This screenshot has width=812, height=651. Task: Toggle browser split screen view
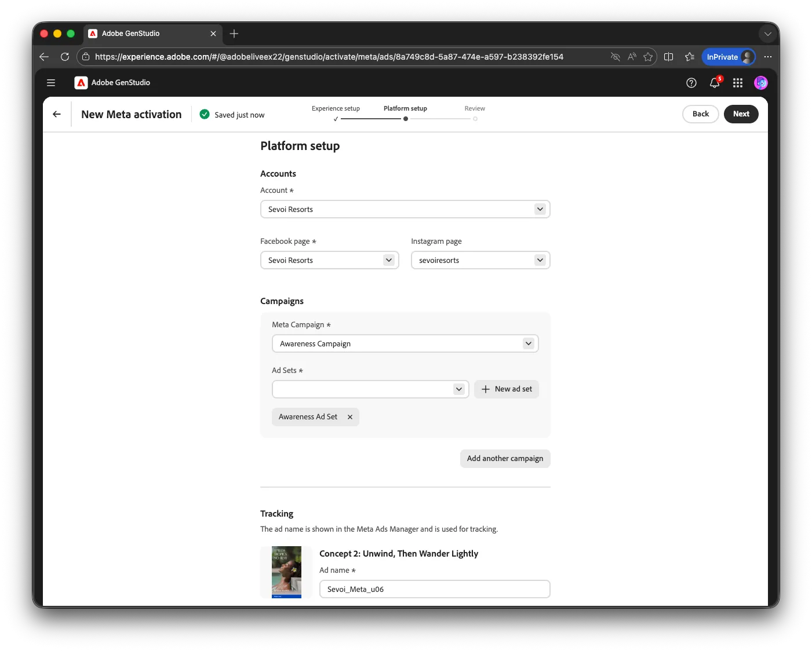(x=668, y=57)
